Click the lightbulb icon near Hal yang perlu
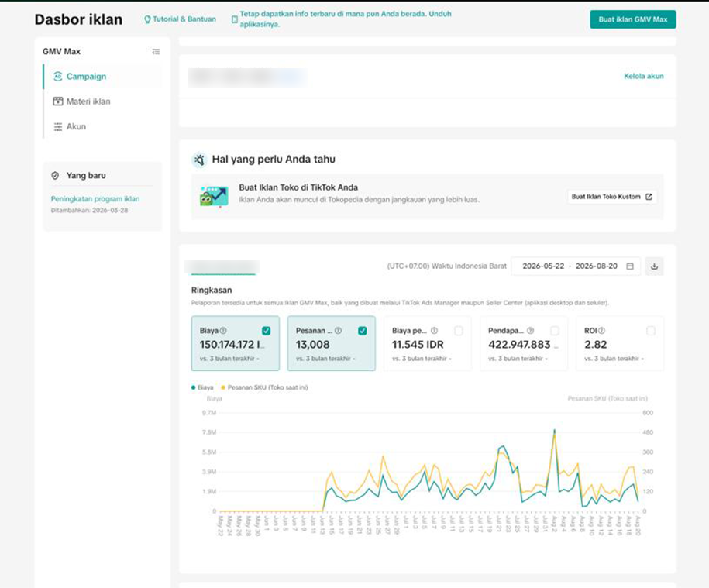The height and width of the screenshot is (588, 709). point(199,160)
